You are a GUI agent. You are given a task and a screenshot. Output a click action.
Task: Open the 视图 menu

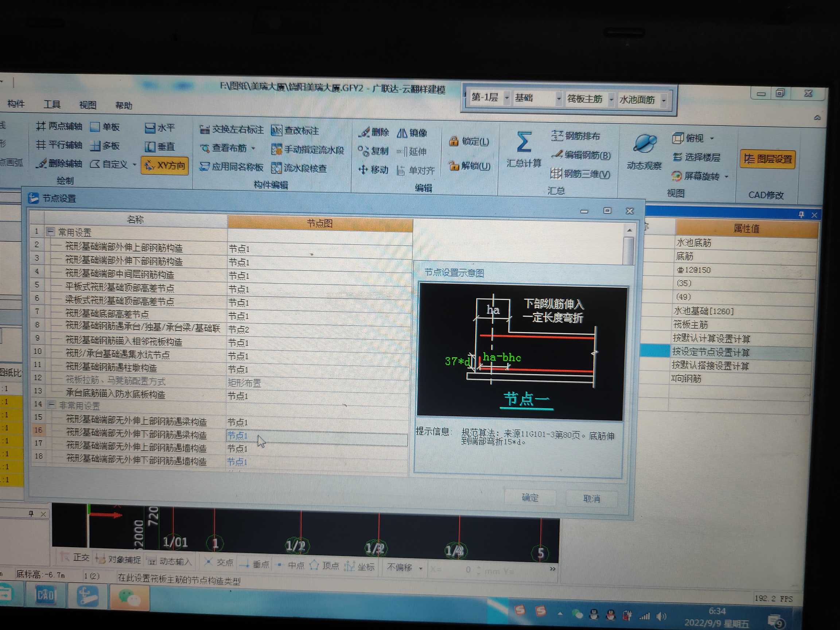pyautogui.click(x=88, y=105)
